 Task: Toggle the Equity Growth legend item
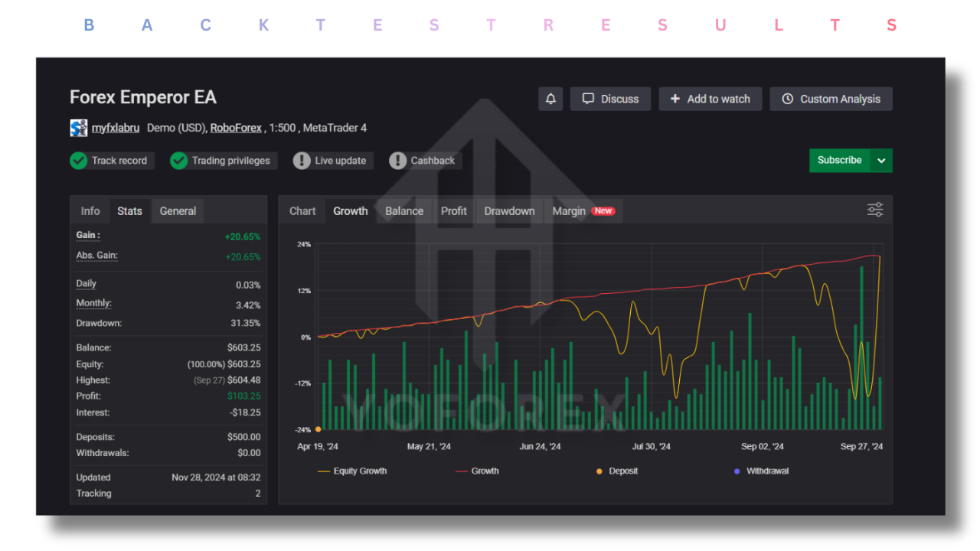pyautogui.click(x=352, y=471)
